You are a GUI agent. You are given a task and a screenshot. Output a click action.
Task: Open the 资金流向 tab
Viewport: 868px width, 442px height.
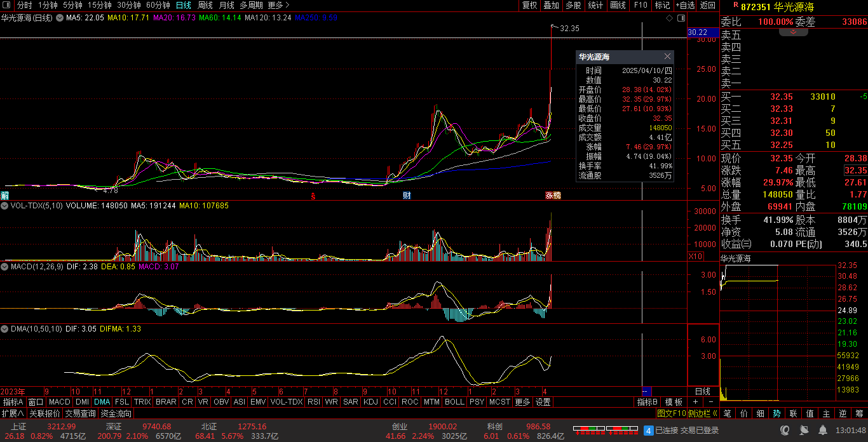[x=116, y=413]
